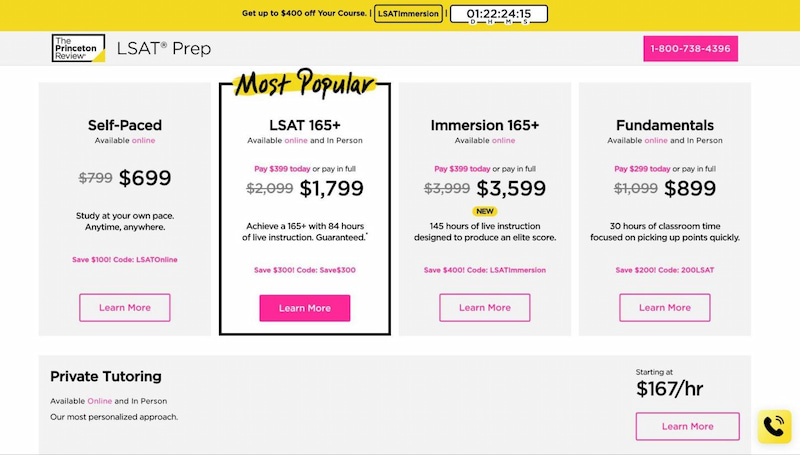Click the Most Popular badge
The image size is (800, 455).
tap(305, 83)
